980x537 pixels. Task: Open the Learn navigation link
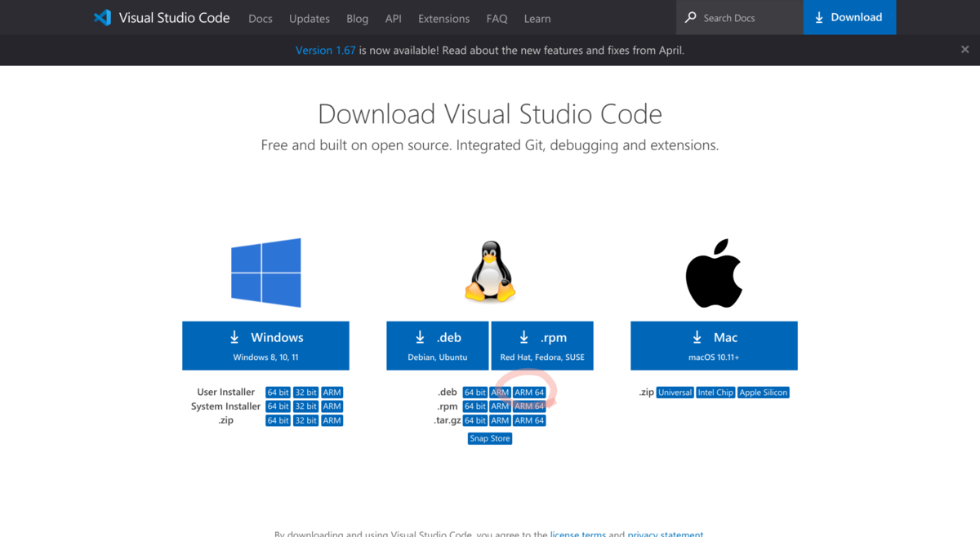[537, 18]
